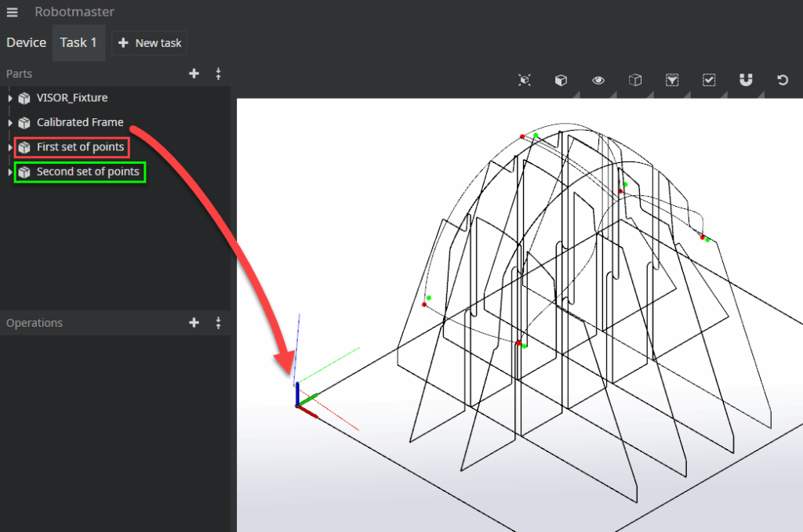The height and width of the screenshot is (532, 803).
Task: Expand the Second set of points node
Action: tap(10, 172)
